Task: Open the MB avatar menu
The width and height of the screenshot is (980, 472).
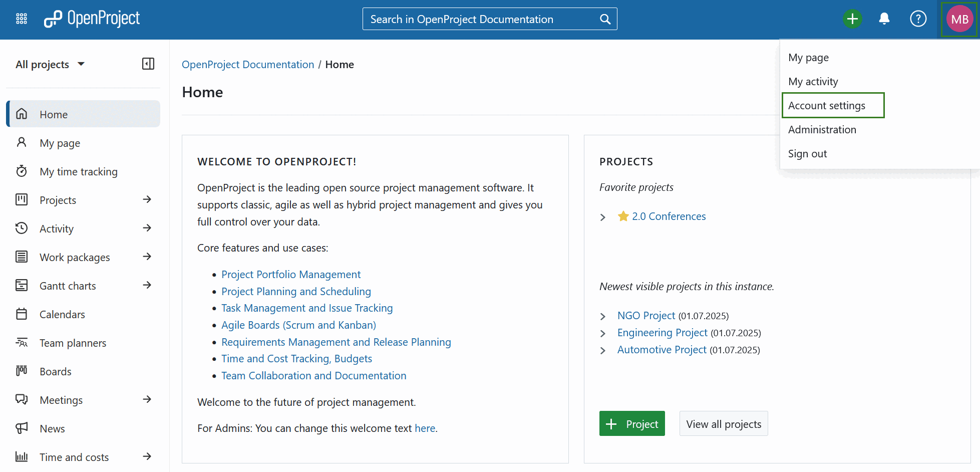Action: pos(959,19)
